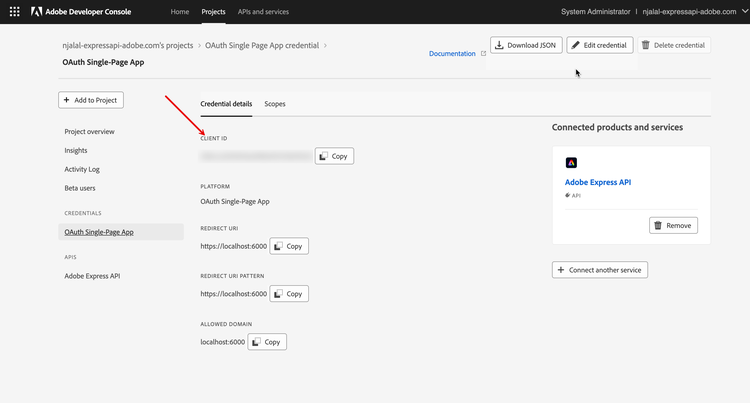Click the Edit credential button

coord(600,45)
